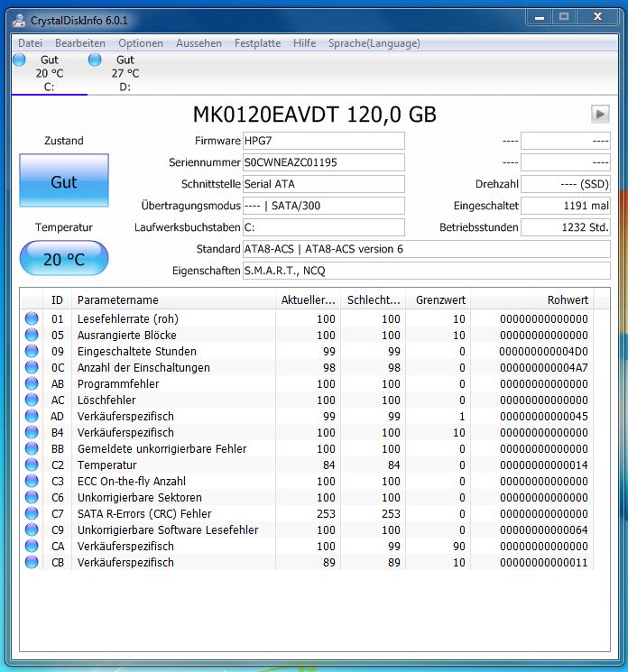
Task: Click status orb for Gemeldete unkorrigierbare Fehler
Action: click(x=32, y=448)
